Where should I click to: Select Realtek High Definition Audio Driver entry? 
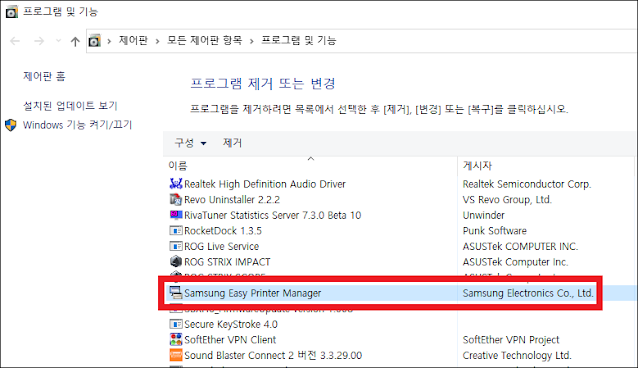(x=265, y=184)
